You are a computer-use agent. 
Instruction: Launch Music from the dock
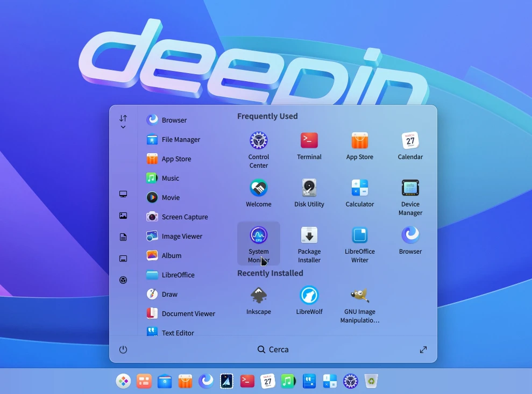[x=288, y=381]
